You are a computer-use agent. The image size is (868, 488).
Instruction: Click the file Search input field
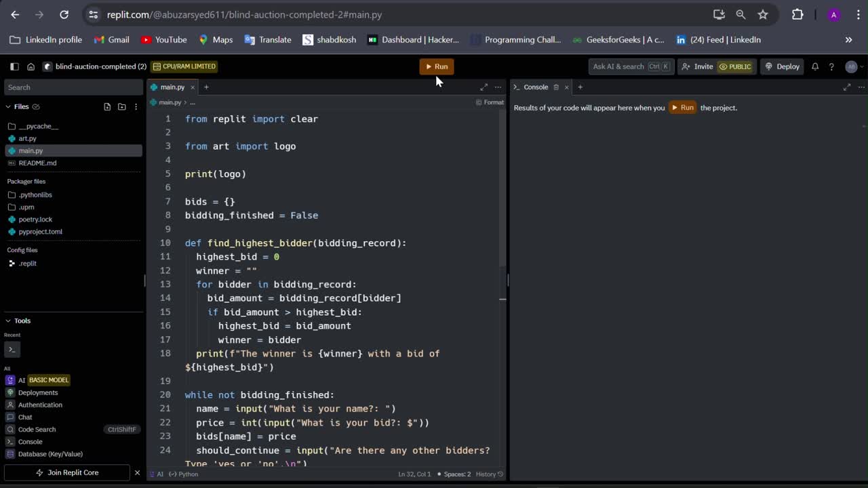(x=73, y=87)
